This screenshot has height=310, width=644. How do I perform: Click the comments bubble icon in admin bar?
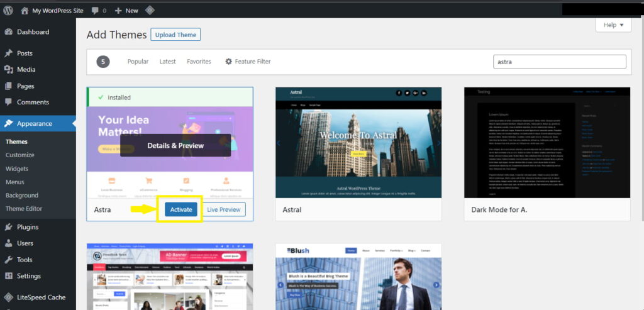tap(96, 11)
